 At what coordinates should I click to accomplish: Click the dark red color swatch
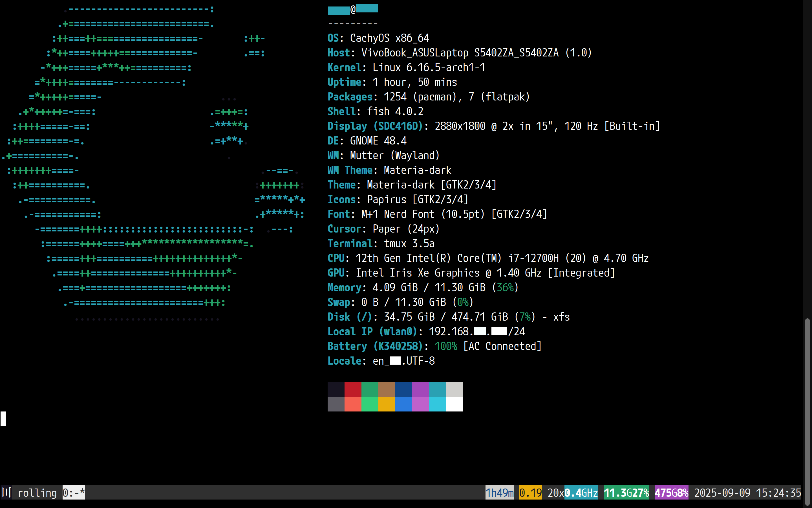pos(353,389)
